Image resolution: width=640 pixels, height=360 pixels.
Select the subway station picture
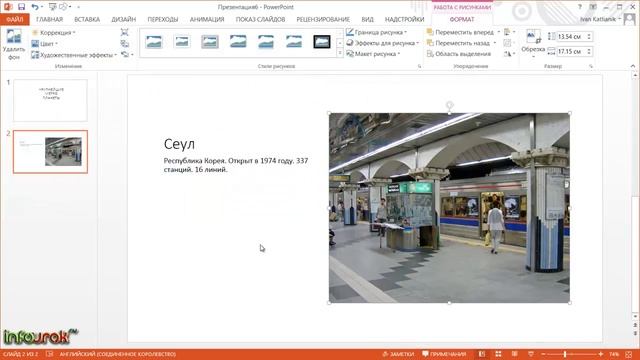[x=449, y=208]
